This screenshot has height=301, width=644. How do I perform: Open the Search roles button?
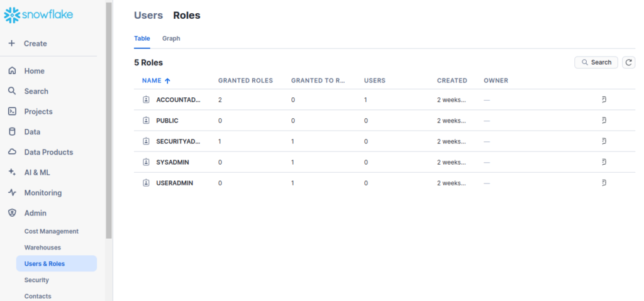596,62
